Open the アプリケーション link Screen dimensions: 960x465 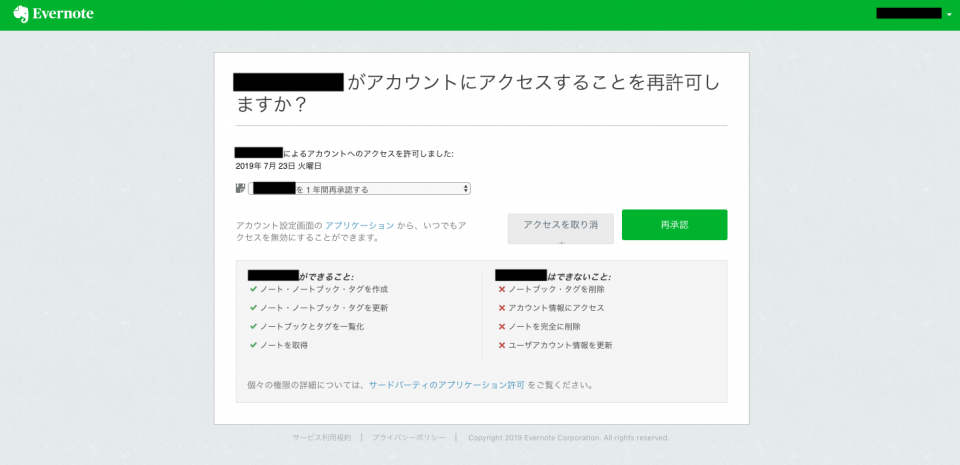pos(359,225)
